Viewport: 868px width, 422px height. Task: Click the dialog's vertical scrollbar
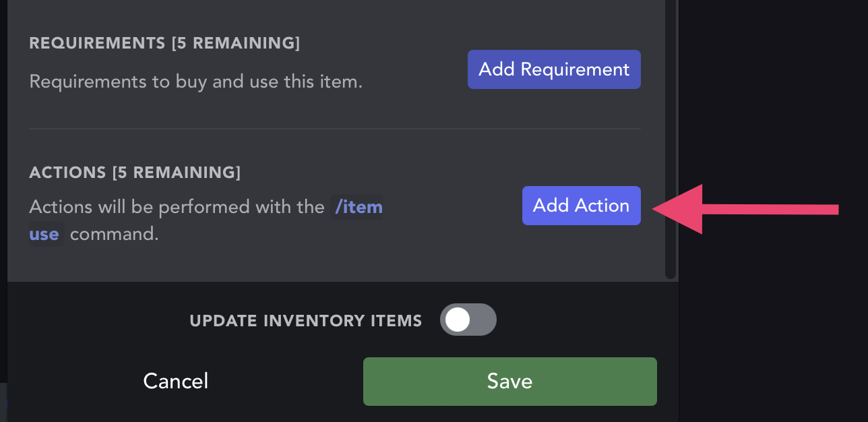coord(670,135)
